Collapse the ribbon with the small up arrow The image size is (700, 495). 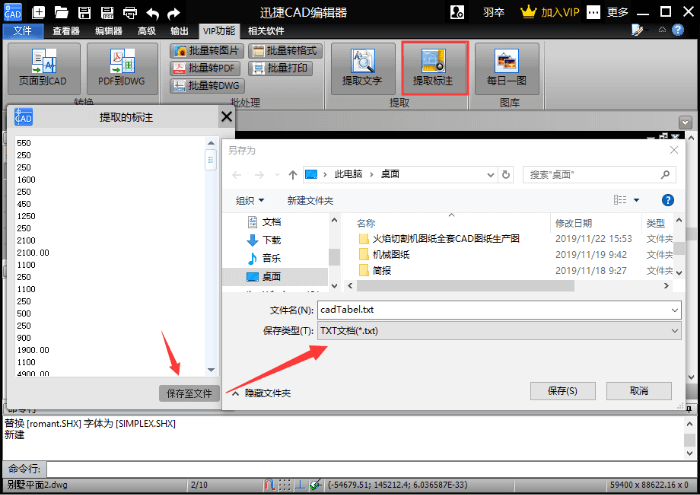(662, 30)
